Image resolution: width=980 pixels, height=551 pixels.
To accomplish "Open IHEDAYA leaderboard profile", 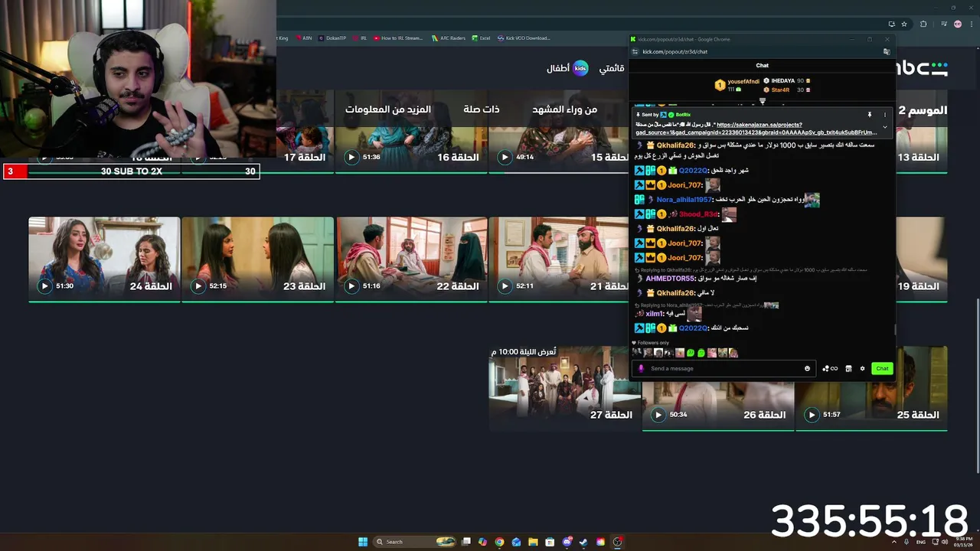I will 782,81.
